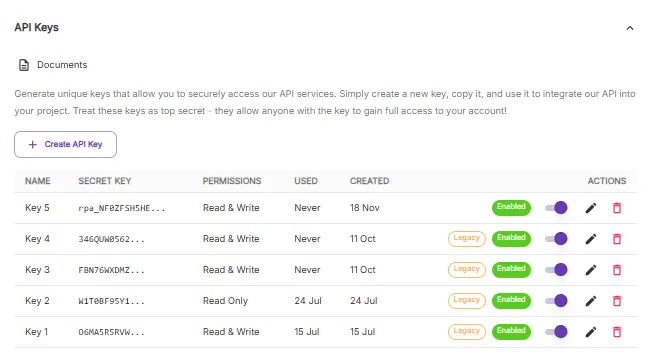The width and height of the screenshot is (649, 364).
Task: Click the SECRET KEY column header
Action: point(105,181)
